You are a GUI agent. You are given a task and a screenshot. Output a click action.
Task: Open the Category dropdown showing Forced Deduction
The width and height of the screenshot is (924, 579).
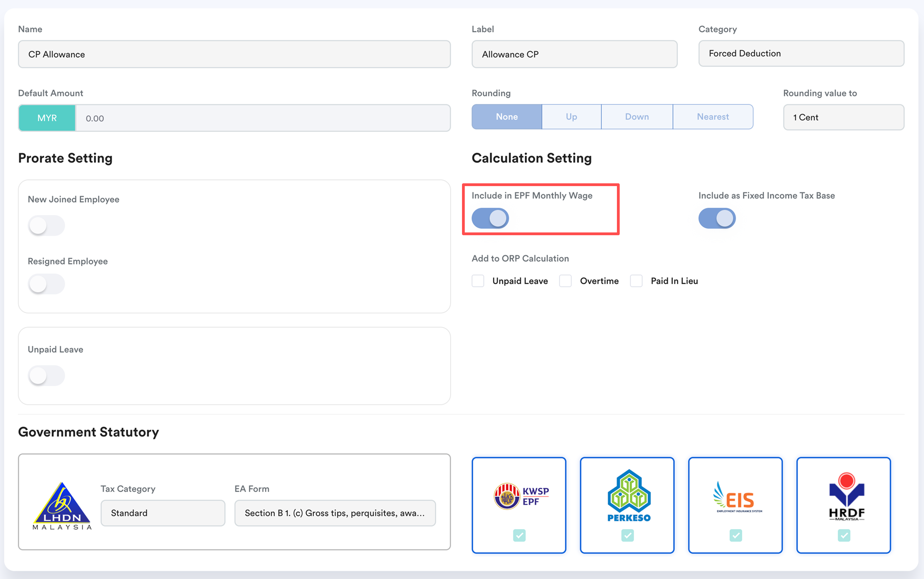801,54
